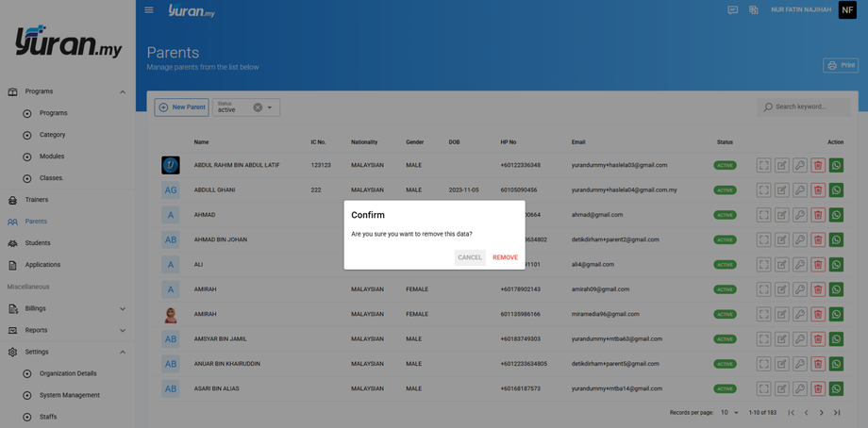Open NF user avatar menu
The width and height of the screenshot is (868, 428).
[x=847, y=10]
